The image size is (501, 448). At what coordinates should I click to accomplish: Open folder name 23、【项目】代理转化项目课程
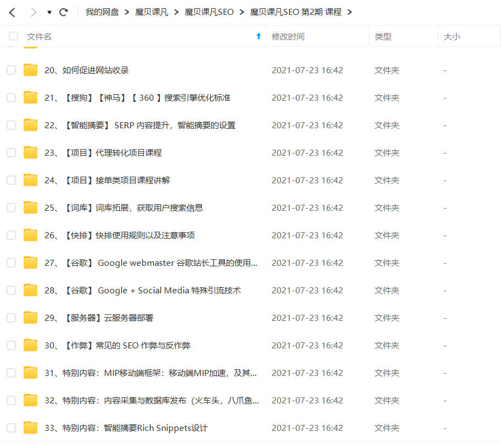click(103, 152)
